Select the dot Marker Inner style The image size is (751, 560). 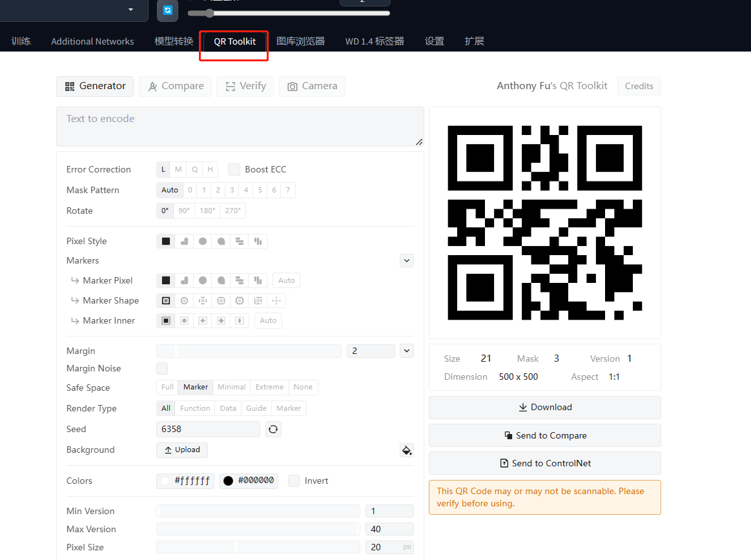185,320
